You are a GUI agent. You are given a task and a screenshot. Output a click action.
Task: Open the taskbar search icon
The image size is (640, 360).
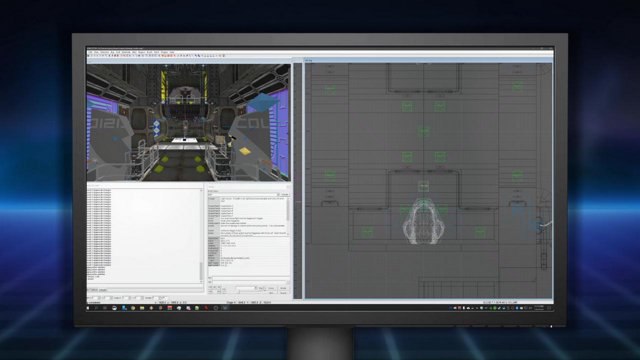pyautogui.click(x=97, y=308)
